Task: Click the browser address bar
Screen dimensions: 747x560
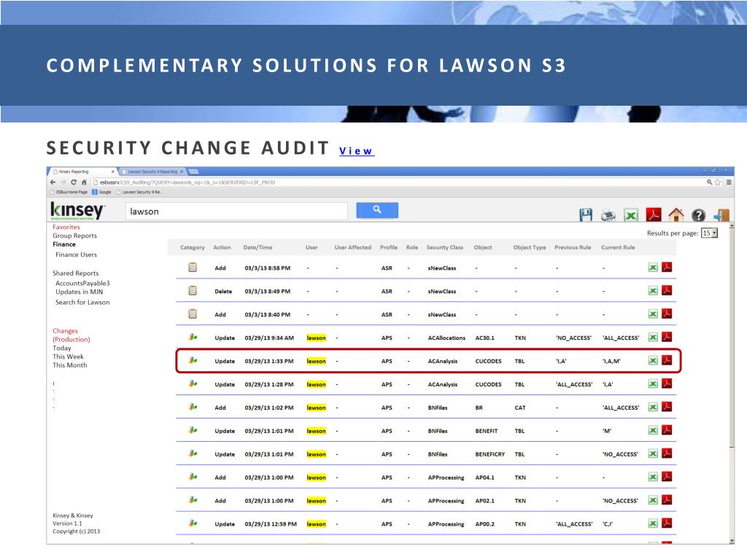Action: [398, 182]
